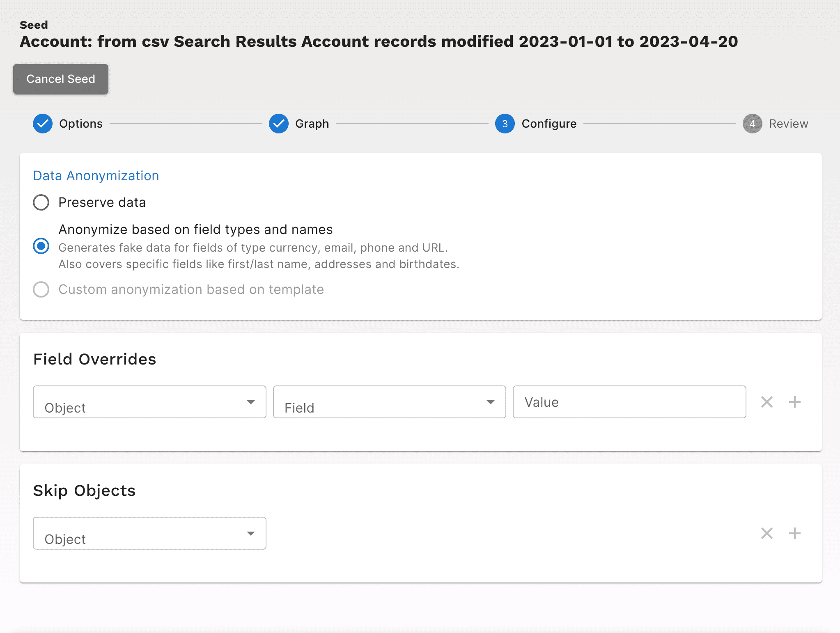Open the Field dropdown
840x633 pixels.
pos(389,402)
